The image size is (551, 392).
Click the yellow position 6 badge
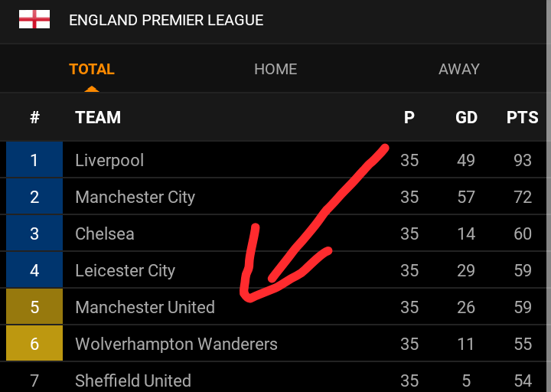pos(34,345)
